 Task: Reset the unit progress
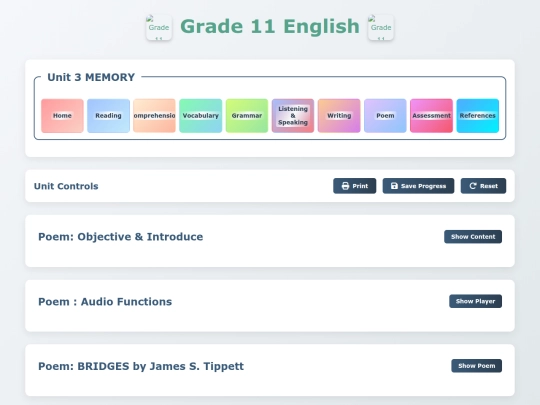click(x=484, y=186)
